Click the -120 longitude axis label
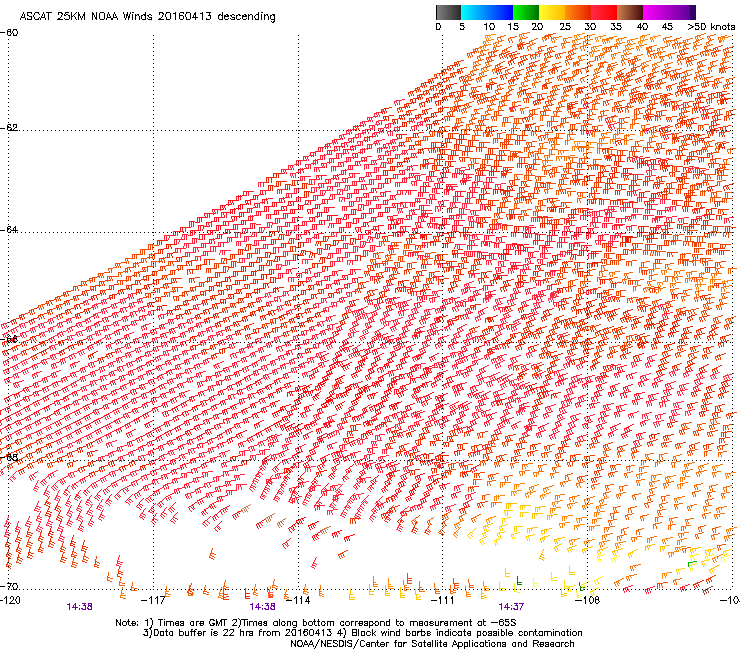The height and width of the screenshot is (650, 740). [10, 600]
